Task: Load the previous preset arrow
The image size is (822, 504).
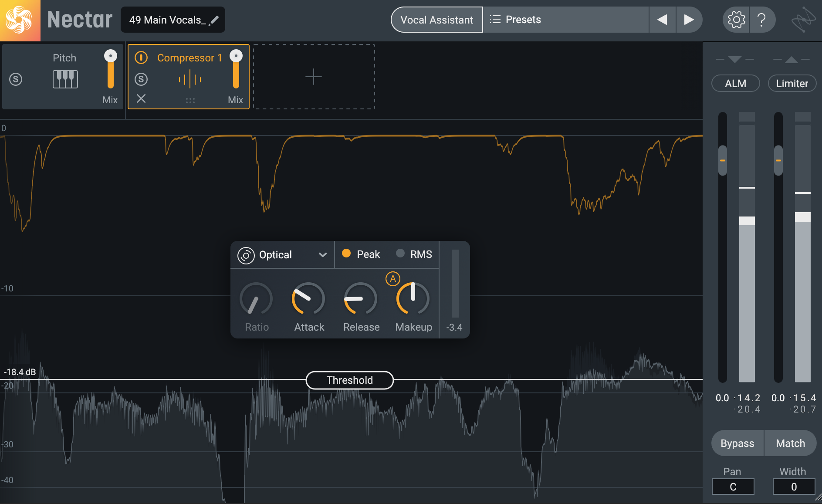Action: 662,20
